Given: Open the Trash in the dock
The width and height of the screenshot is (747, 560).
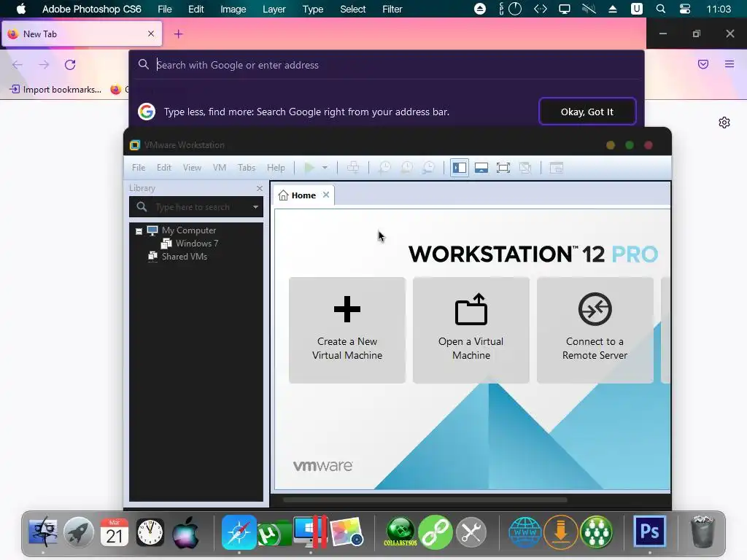Looking at the screenshot, I should coord(703,532).
